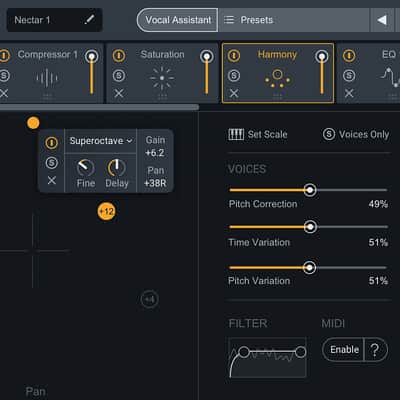Click the Pitch Correction 49% value
The height and width of the screenshot is (400, 400).
click(x=378, y=204)
